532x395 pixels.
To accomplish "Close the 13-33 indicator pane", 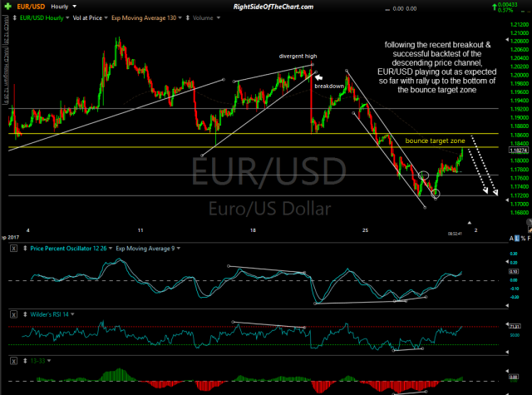I will 13,361.
